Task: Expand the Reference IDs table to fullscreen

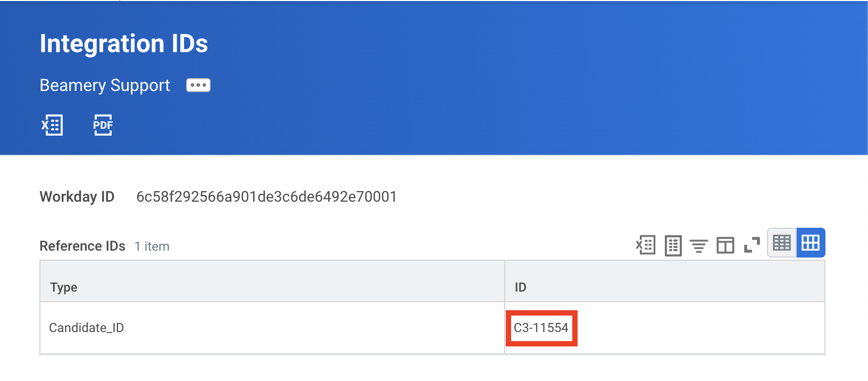Action: tap(752, 245)
